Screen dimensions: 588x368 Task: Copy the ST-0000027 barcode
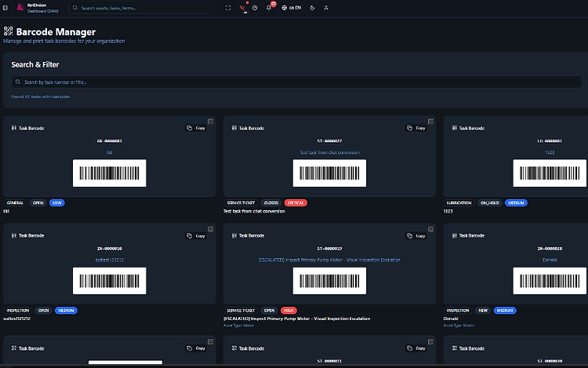(x=416, y=128)
